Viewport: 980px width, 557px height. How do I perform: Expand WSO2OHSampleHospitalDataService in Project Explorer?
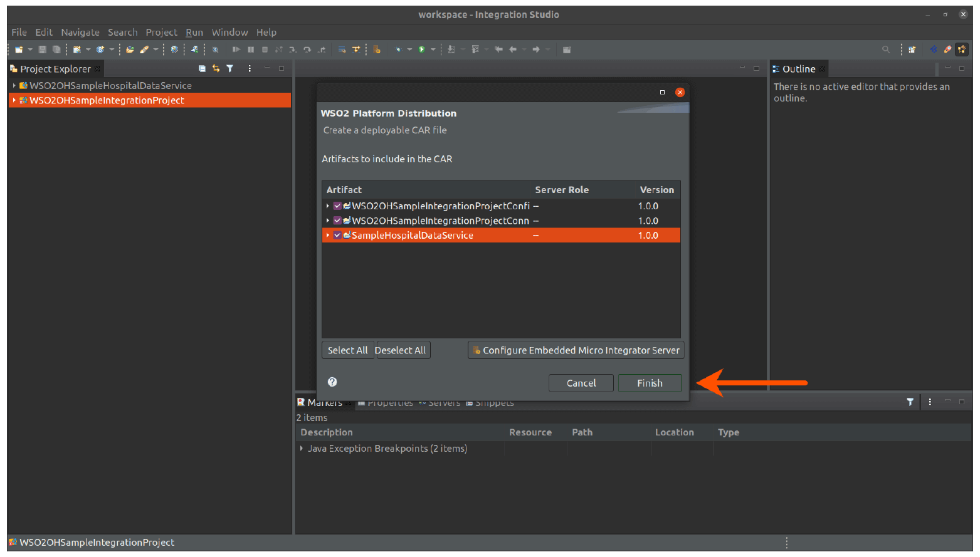click(14, 85)
